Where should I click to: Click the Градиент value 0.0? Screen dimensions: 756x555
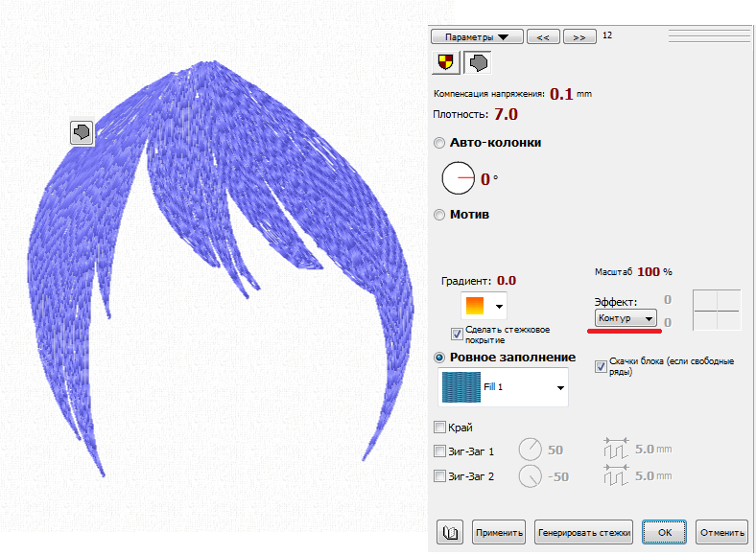point(507,281)
